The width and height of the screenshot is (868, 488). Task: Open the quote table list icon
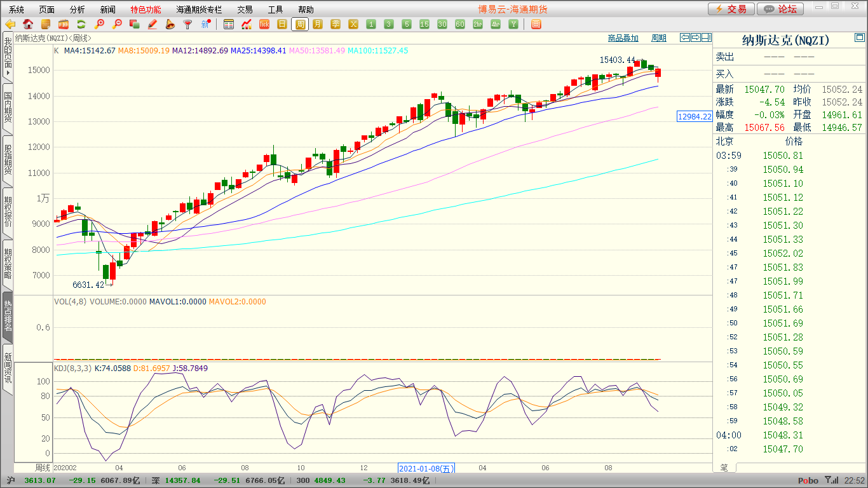pos(229,24)
